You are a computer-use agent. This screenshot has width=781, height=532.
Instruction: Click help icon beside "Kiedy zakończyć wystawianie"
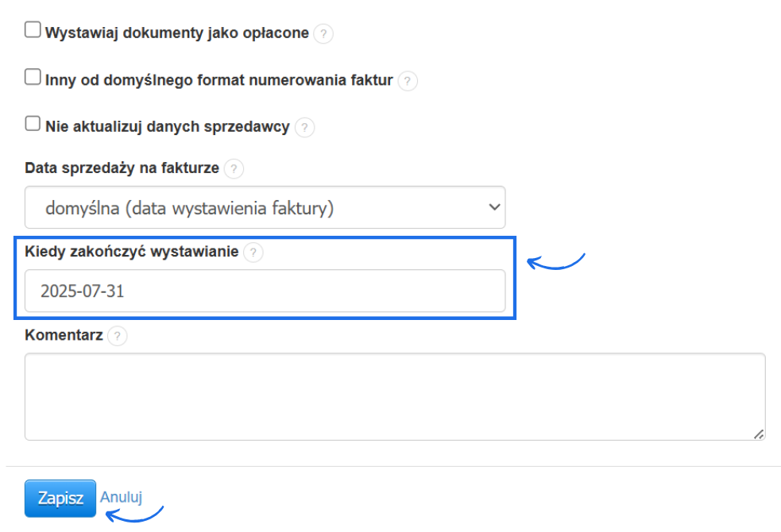(253, 253)
